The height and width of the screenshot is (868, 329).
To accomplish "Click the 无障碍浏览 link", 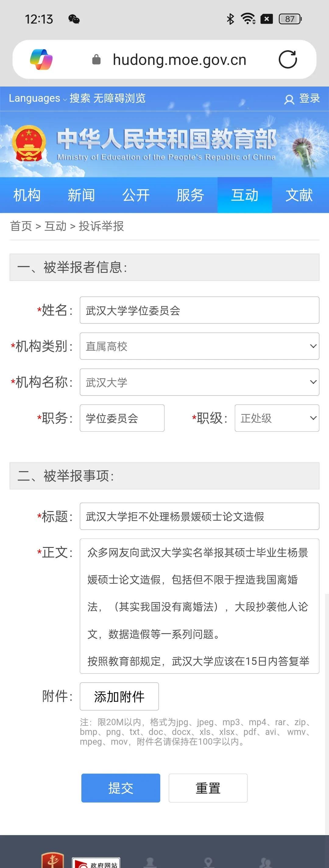I will (x=119, y=98).
